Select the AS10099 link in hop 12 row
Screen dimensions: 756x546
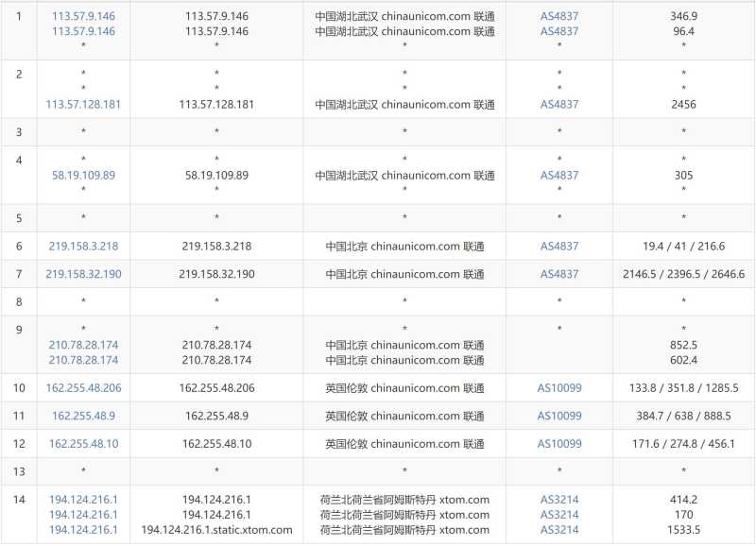[x=559, y=444]
